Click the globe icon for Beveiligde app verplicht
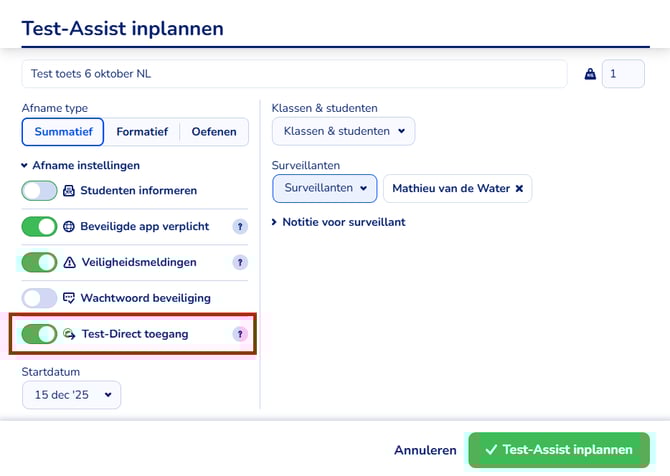 pos(69,226)
